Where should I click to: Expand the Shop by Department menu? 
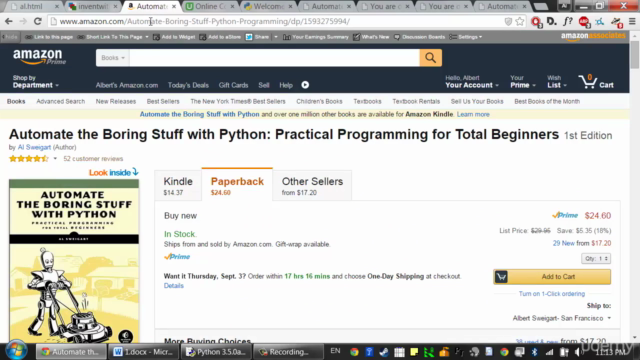click(36, 82)
